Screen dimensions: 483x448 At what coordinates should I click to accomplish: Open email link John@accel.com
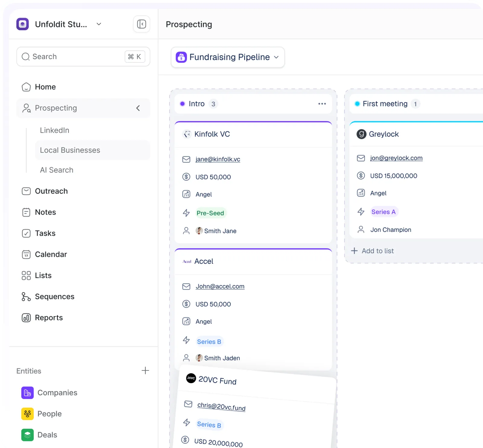coord(220,286)
